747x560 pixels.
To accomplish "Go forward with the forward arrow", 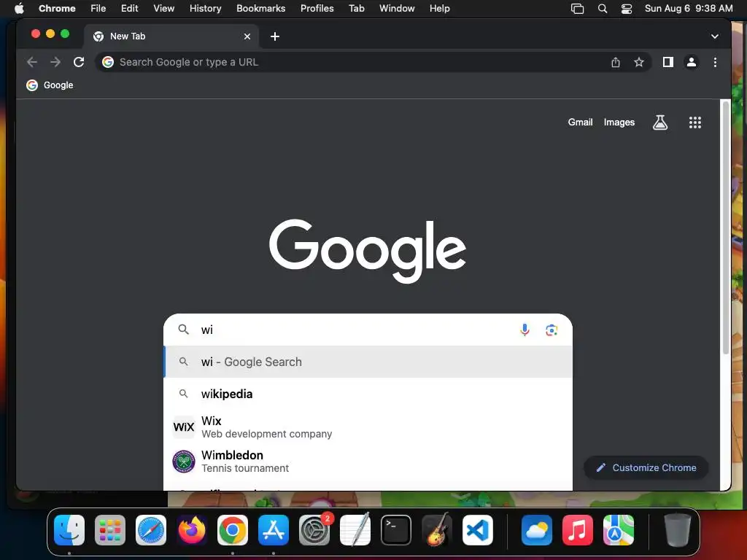I will click(x=55, y=62).
